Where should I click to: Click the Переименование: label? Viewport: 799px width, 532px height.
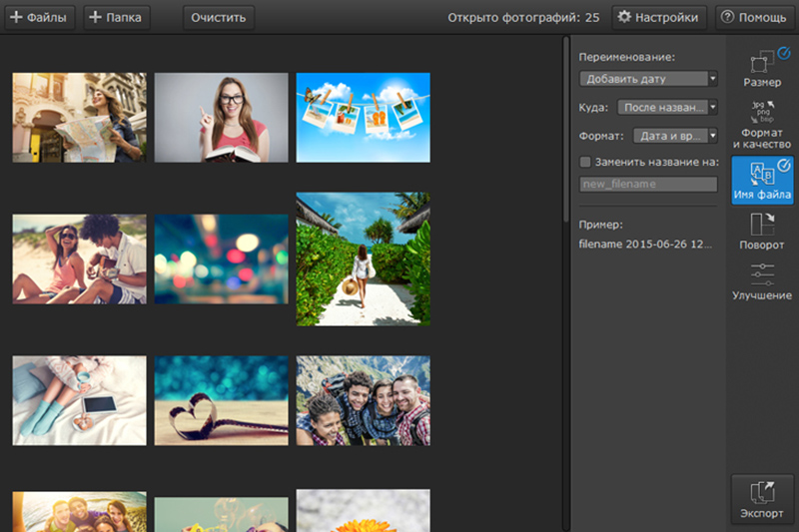627,57
